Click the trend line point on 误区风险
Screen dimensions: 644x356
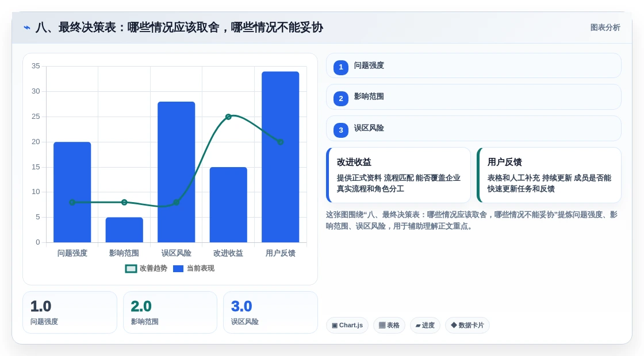[176, 202]
